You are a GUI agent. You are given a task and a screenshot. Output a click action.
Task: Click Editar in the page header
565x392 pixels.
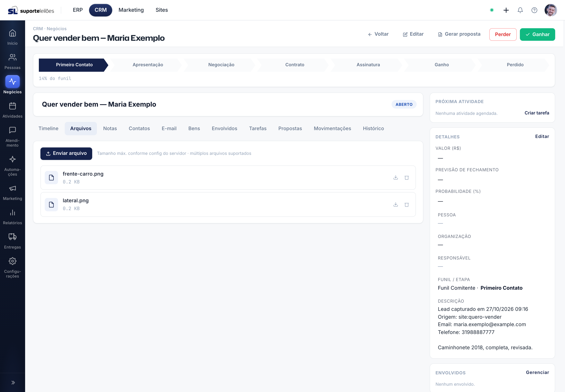(413, 34)
